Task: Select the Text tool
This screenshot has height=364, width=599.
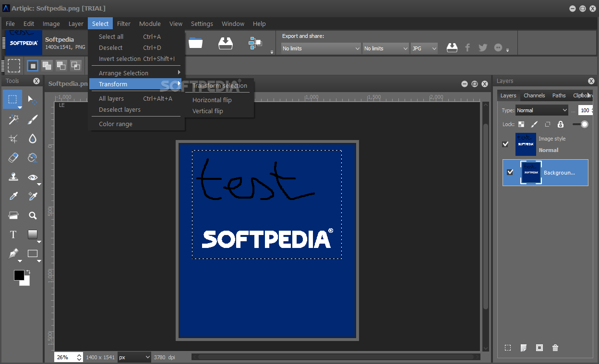Action: pos(13,235)
